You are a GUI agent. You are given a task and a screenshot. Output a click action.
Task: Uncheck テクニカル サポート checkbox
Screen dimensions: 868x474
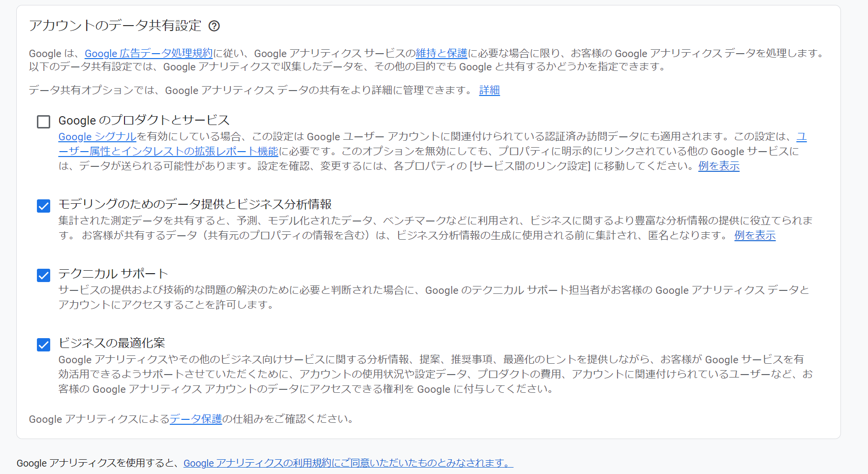[x=44, y=275]
